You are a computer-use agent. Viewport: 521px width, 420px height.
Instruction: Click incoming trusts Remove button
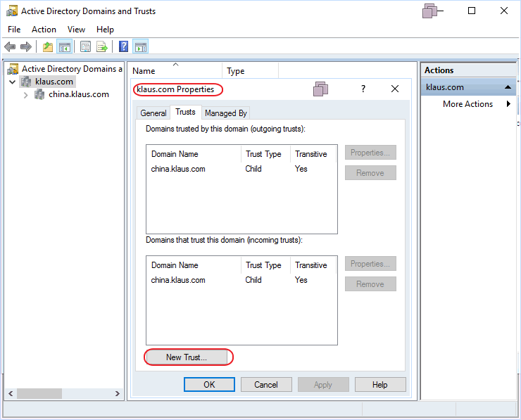pos(370,284)
